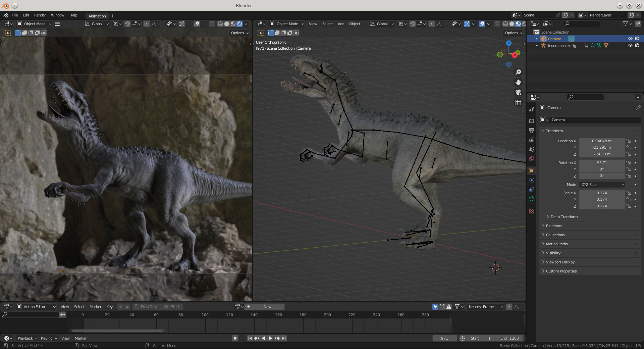Open the Modifier Properties wrench icon
The height and width of the screenshot is (349, 644).
click(x=531, y=109)
